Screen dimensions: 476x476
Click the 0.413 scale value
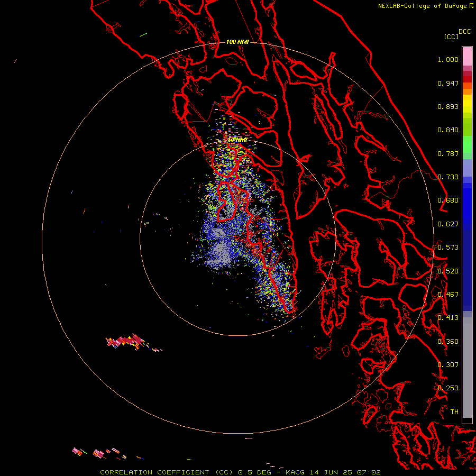click(x=448, y=318)
